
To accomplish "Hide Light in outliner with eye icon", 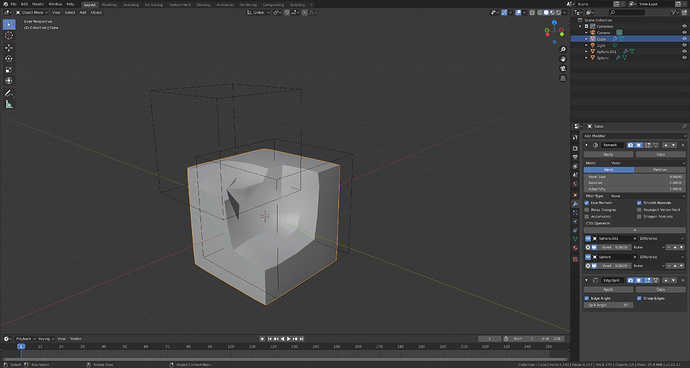I will click(684, 45).
